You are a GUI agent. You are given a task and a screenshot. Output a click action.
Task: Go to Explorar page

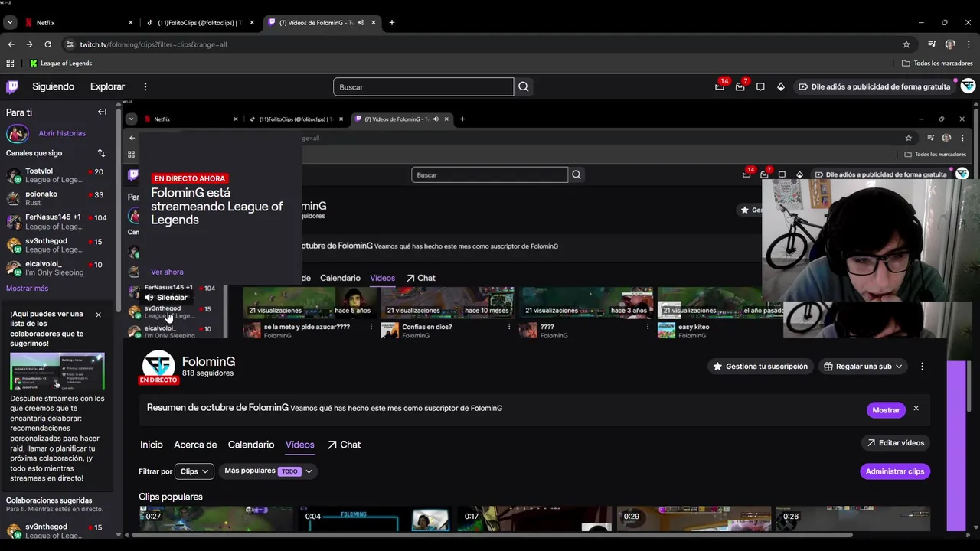[x=107, y=86]
